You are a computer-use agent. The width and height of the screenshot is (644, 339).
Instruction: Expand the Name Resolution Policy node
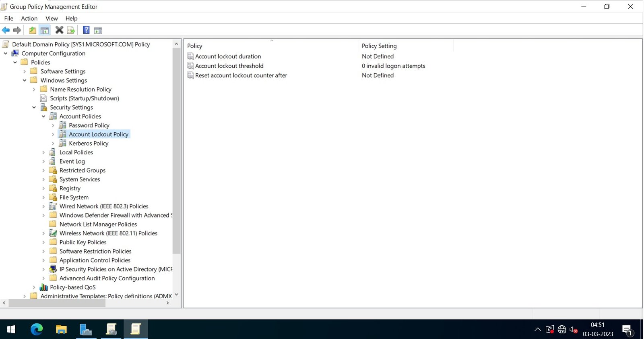click(x=34, y=89)
